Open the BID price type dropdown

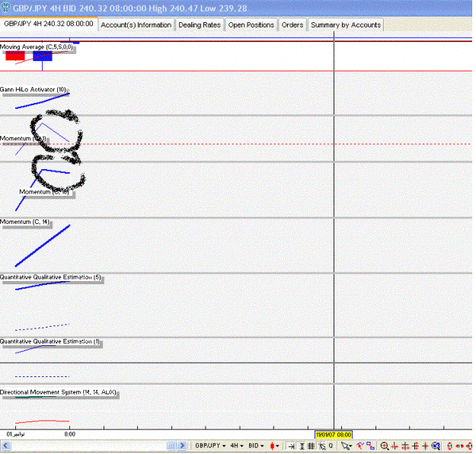[256, 446]
